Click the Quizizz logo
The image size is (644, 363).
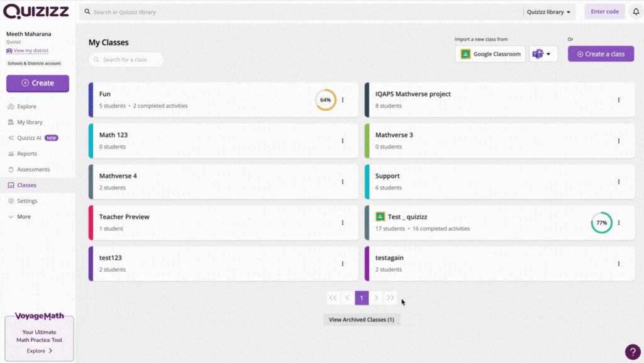pos(36,11)
